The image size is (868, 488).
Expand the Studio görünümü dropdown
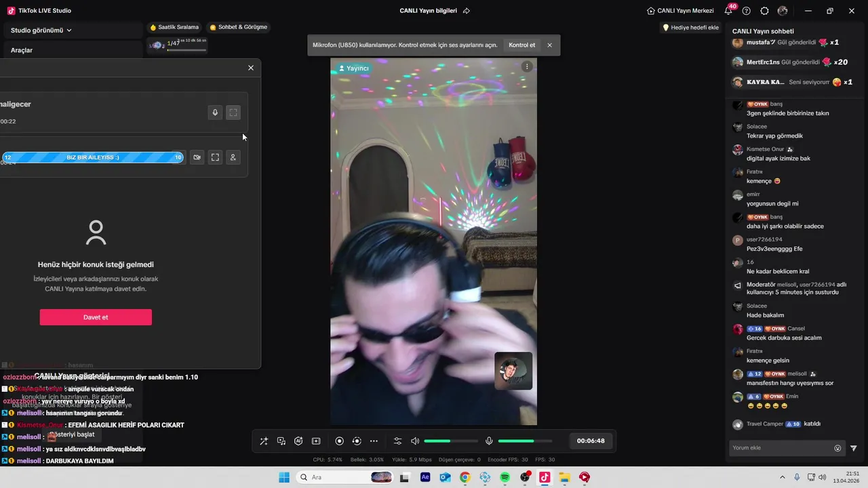click(41, 30)
